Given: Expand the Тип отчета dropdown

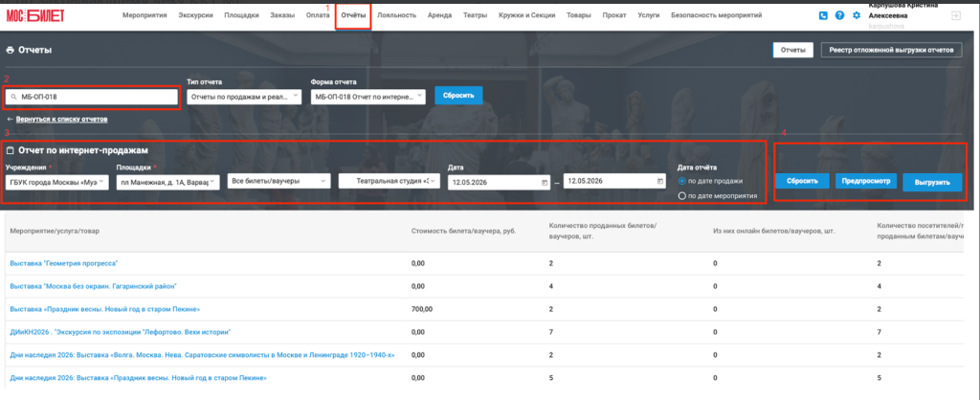Looking at the screenshot, I should pyautogui.click(x=244, y=97).
